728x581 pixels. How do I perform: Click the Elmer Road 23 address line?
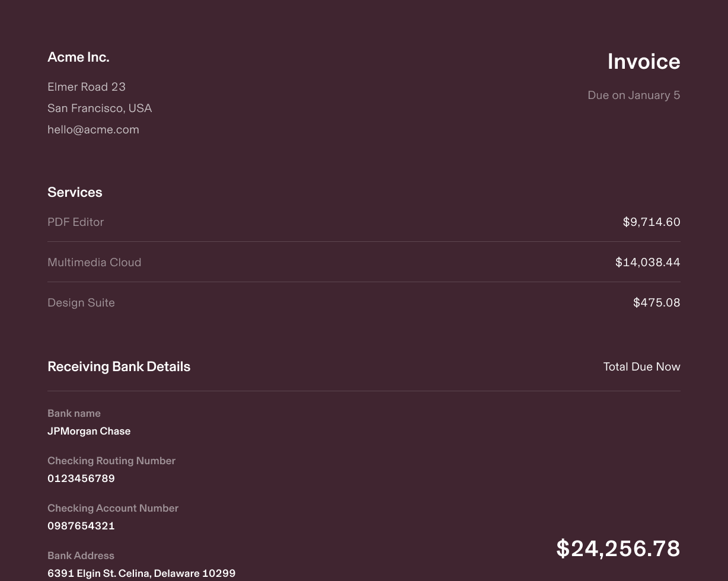click(x=87, y=87)
